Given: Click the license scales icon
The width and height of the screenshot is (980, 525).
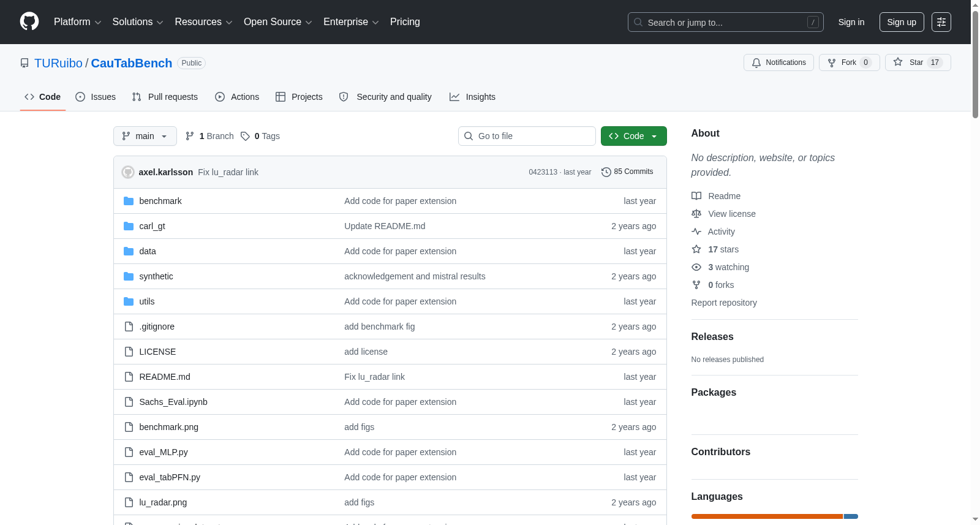Looking at the screenshot, I should [696, 214].
